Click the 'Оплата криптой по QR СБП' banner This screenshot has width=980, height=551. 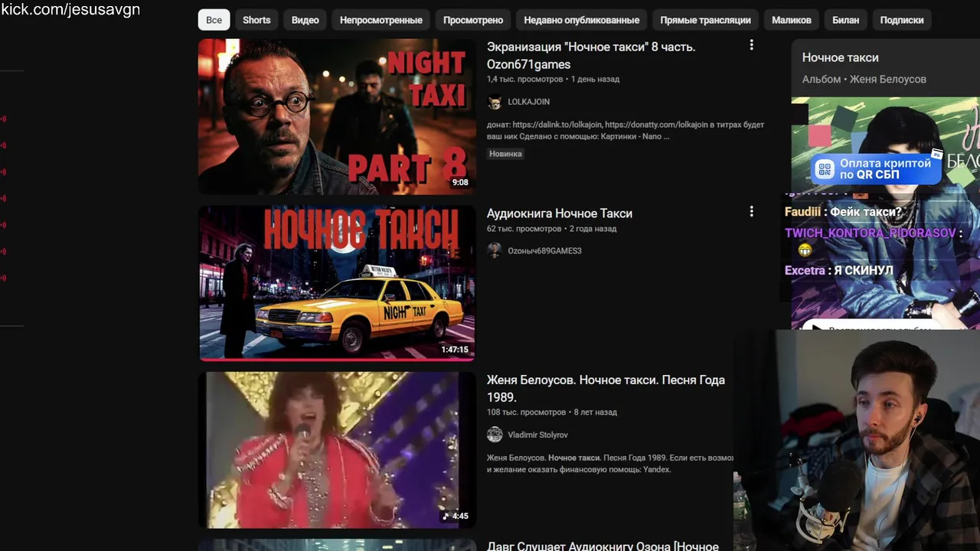coord(876,168)
